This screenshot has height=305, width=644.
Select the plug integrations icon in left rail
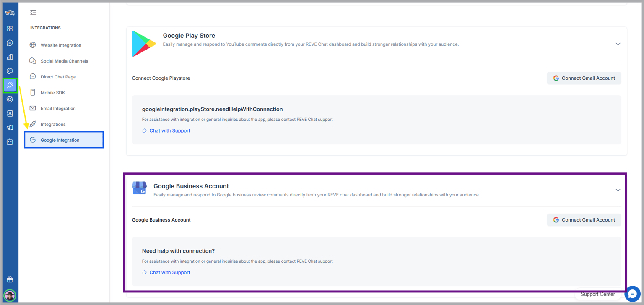10,85
